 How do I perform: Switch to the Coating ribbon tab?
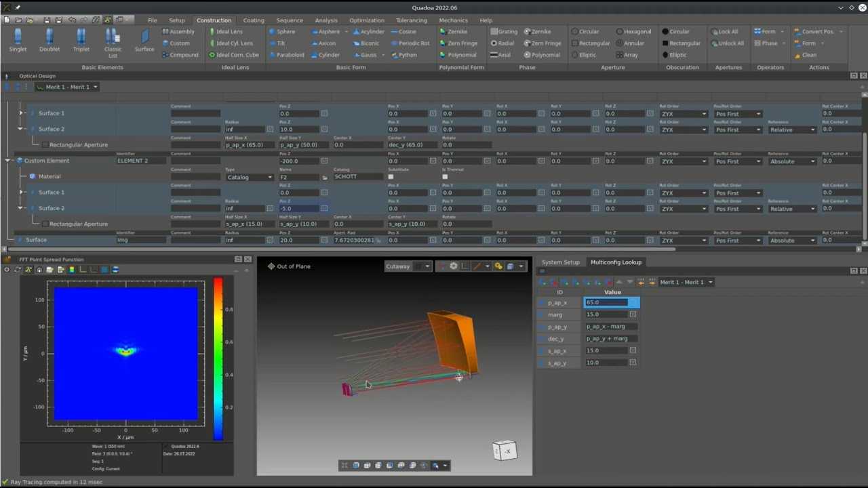tap(254, 20)
